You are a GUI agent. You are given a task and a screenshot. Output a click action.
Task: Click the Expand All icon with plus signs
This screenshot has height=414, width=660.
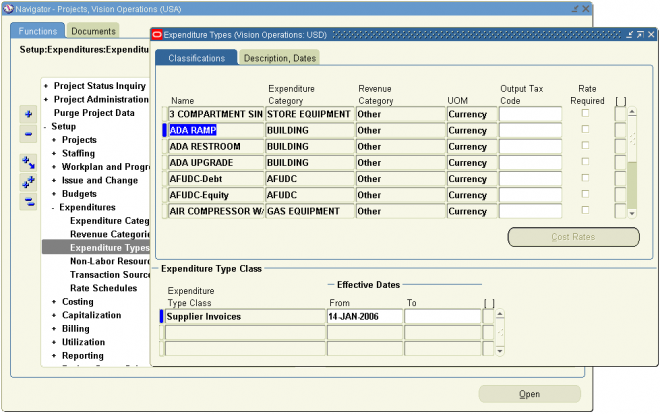28,183
